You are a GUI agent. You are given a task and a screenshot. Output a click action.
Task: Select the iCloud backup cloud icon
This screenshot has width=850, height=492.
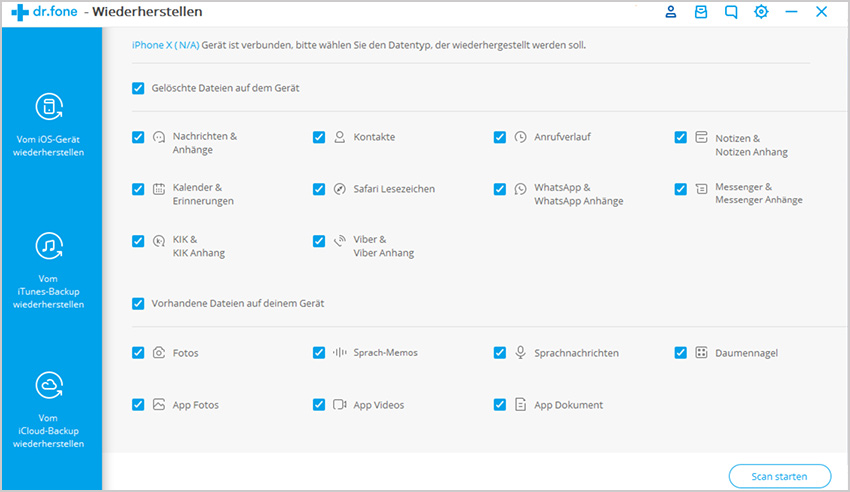pos(49,385)
